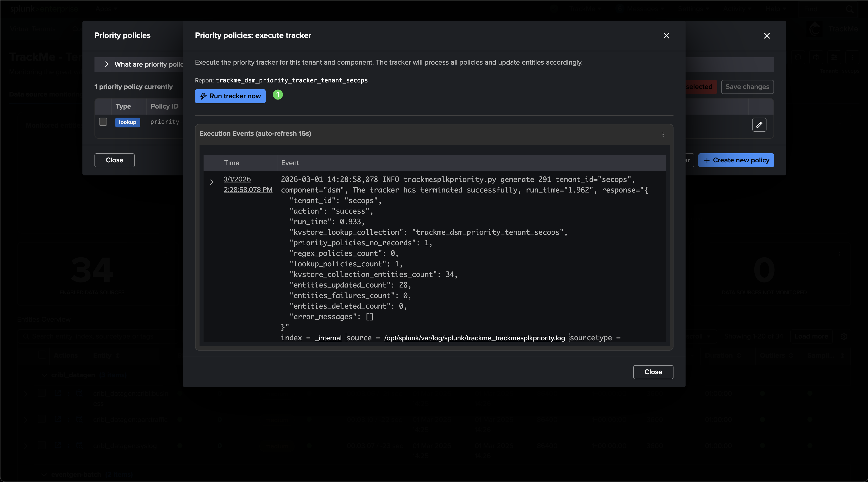Screen dimensions: 868x482
Task: Click Close in Priority policies modal
Action: coord(114,160)
